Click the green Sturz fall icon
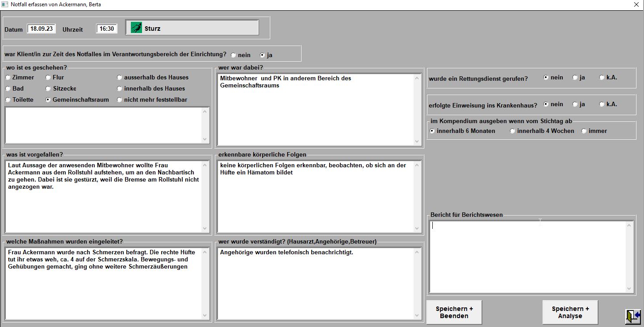The height and width of the screenshot is (327, 644). click(x=136, y=28)
